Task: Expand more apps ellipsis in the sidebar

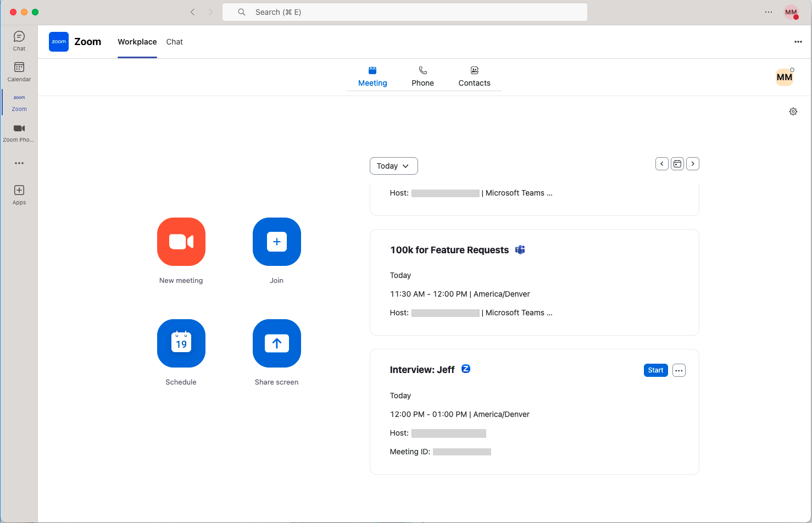Action: pos(19,163)
